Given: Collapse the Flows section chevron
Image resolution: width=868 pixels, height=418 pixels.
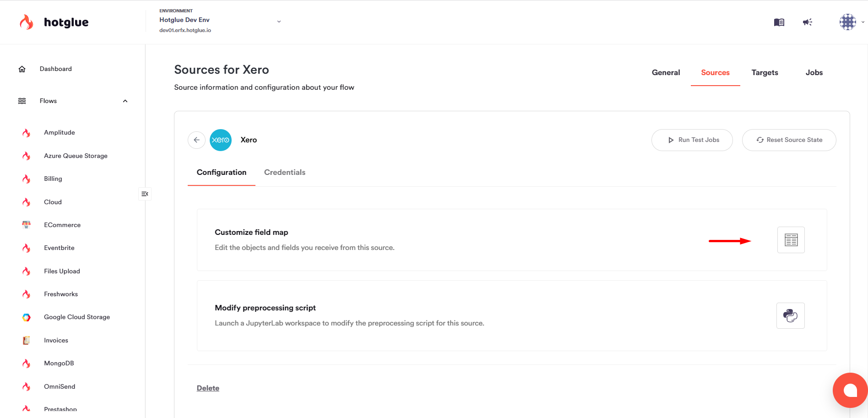Looking at the screenshot, I should (x=125, y=101).
